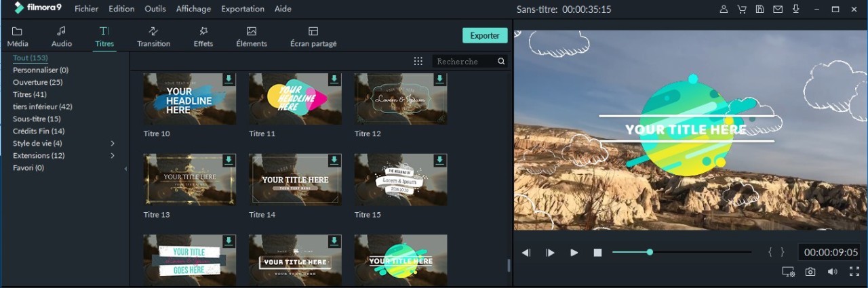The width and height of the screenshot is (868, 288).
Task: Download Titre 10 using its arrow icon
Action: pos(229,79)
